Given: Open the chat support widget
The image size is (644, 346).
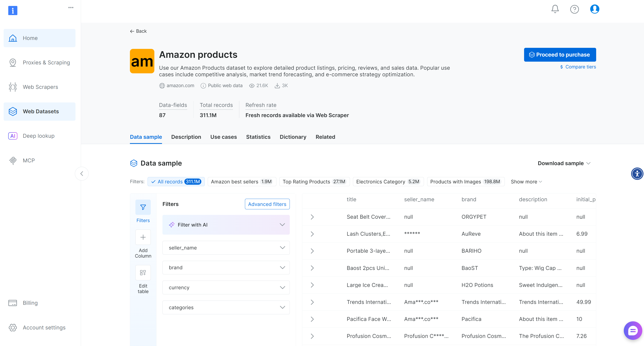Looking at the screenshot, I should [633, 330].
